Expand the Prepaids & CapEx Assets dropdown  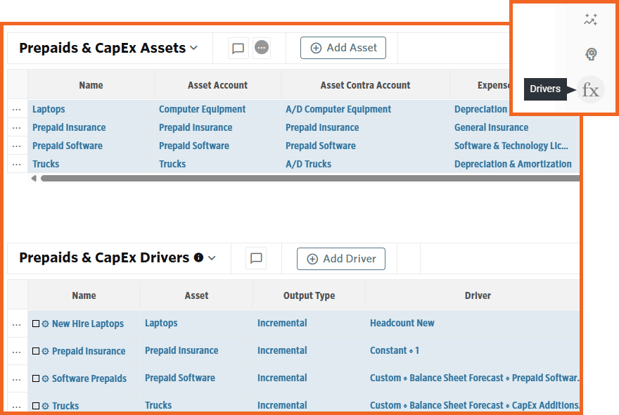[194, 48]
